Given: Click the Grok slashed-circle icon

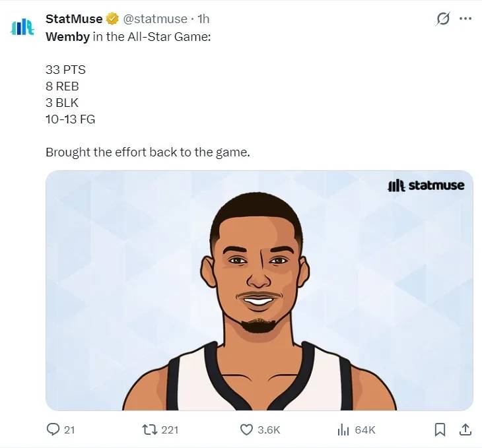Looking at the screenshot, I should click(443, 19).
